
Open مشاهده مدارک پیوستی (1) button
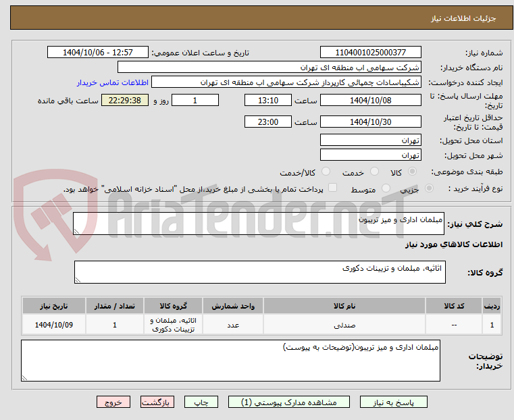pos(289,402)
